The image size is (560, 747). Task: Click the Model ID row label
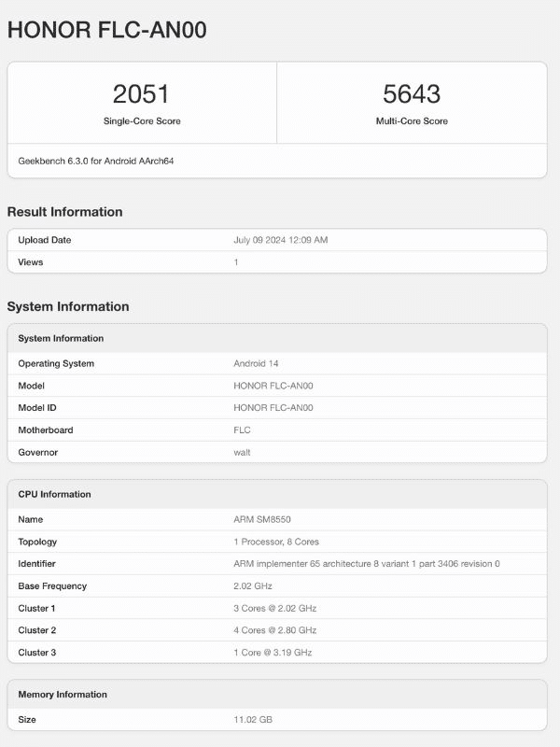click(37, 408)
